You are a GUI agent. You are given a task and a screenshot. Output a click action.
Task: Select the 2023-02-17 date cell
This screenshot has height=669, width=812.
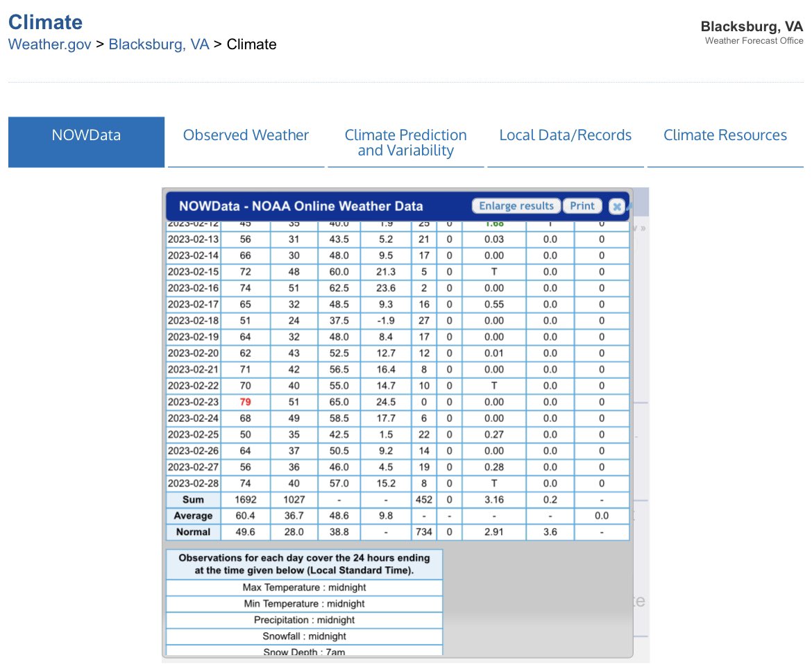click(193, 305)
